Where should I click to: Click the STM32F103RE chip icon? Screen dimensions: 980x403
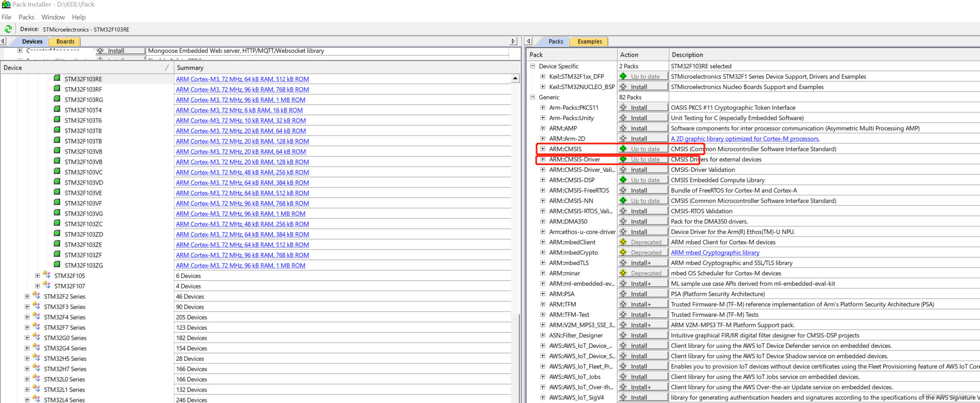57,78
